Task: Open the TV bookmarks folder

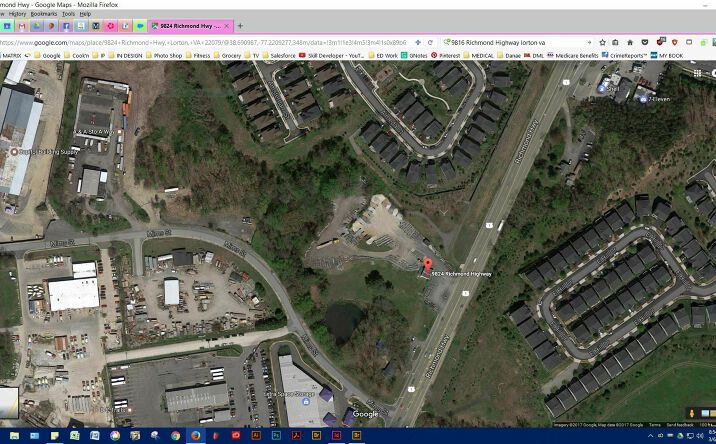Action: pyautogui.click(x=252, y=55)
